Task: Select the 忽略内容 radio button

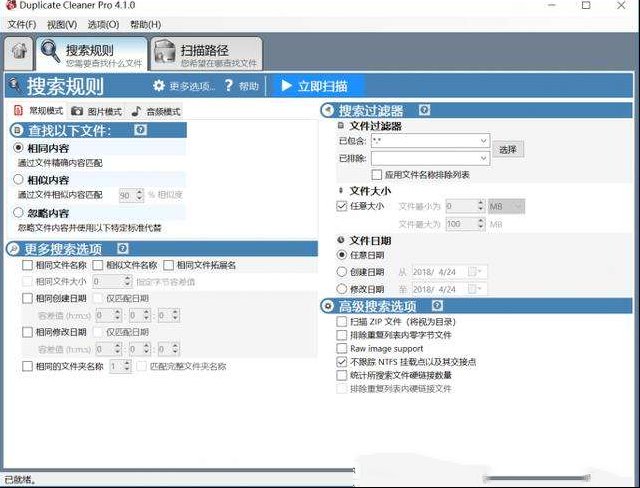Action: point(18,212)
